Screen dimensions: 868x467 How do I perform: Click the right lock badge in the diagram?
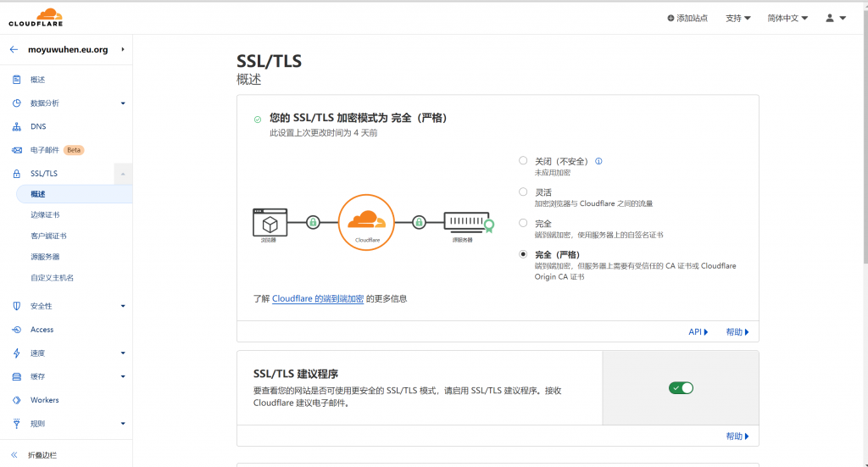click(x=419, y=222)
